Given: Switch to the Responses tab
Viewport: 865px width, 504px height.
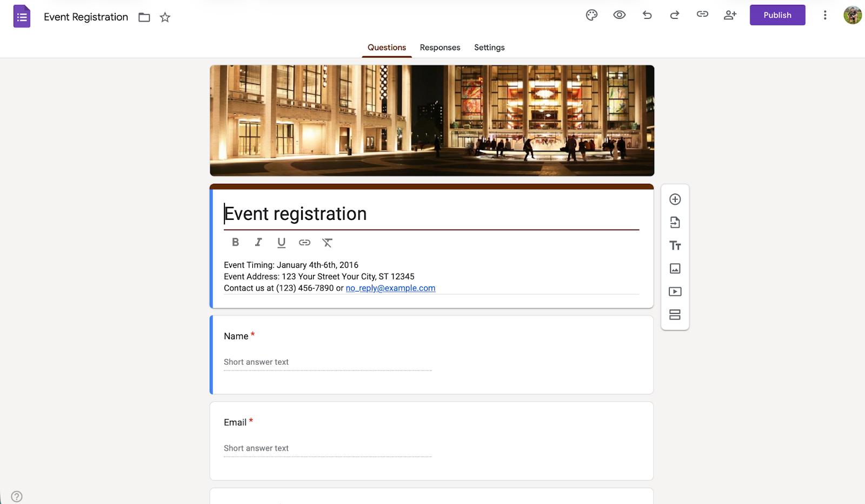Looking at the screenshot, I should (x=440, y=48).
